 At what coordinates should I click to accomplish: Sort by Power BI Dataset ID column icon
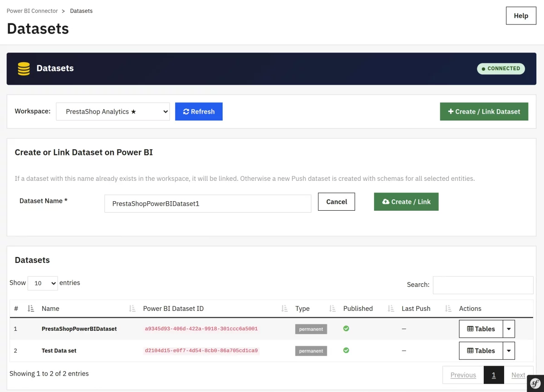tap(285, 309)
